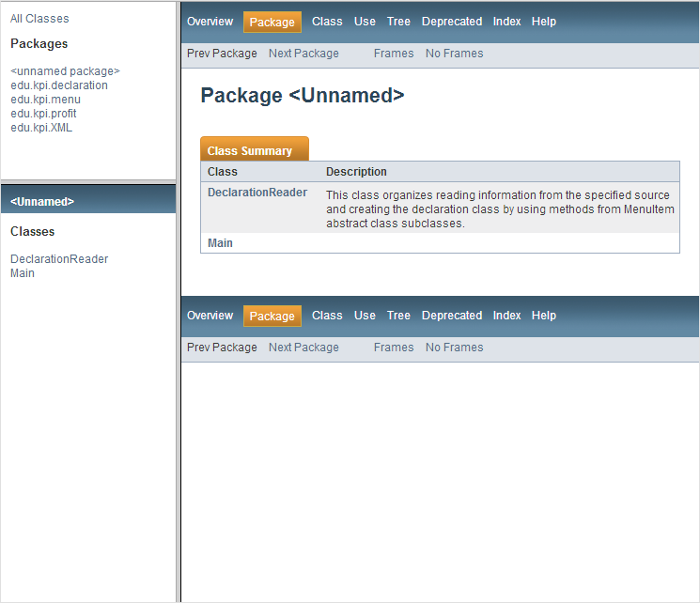Open the edu.kpi.profit package
Image resolution: width=700 pixels, height=603 pixels.
tap(43, 114)
